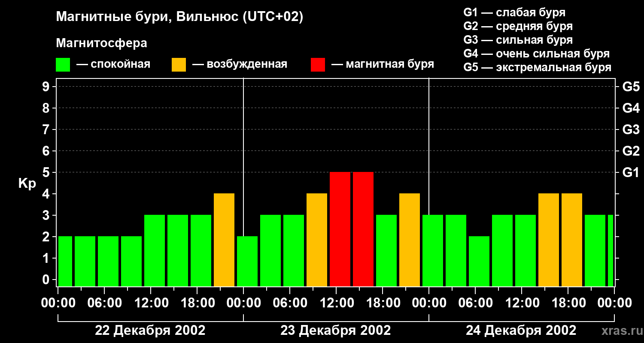
Task: Click the Kp 2 green bar on 24 Декабря
Action: click(x=479, y=261)
